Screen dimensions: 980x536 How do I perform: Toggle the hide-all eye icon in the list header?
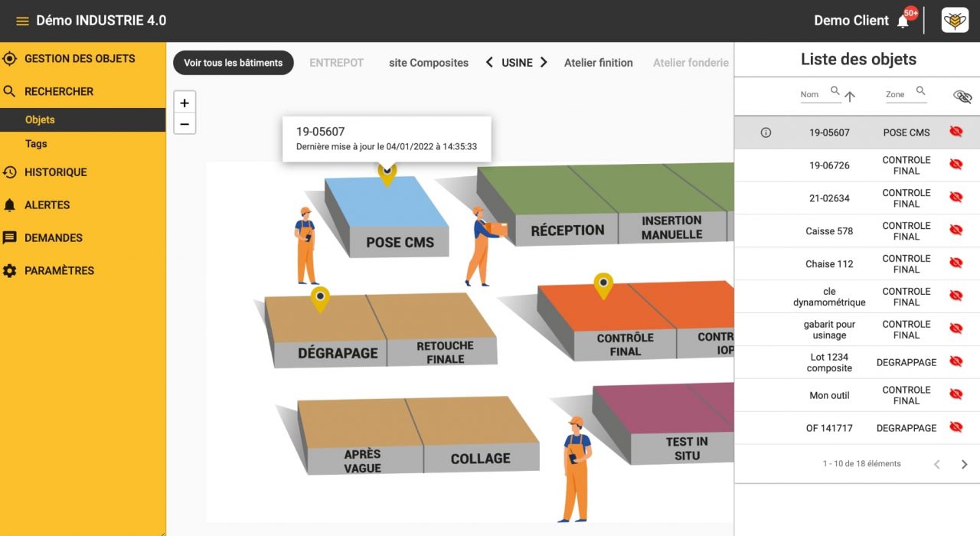pos(962,96)
